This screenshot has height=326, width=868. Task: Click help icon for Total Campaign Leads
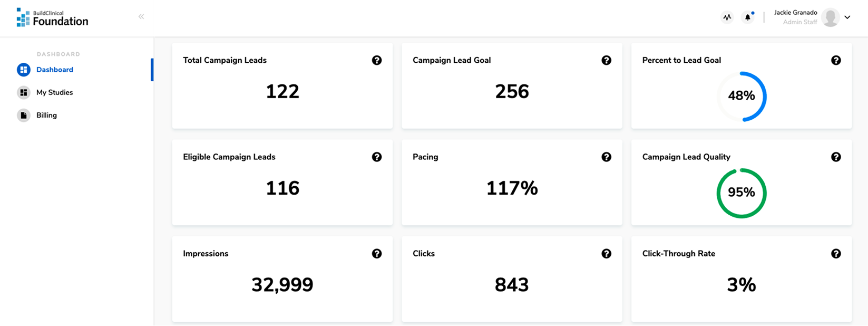[x=377, y=60]
